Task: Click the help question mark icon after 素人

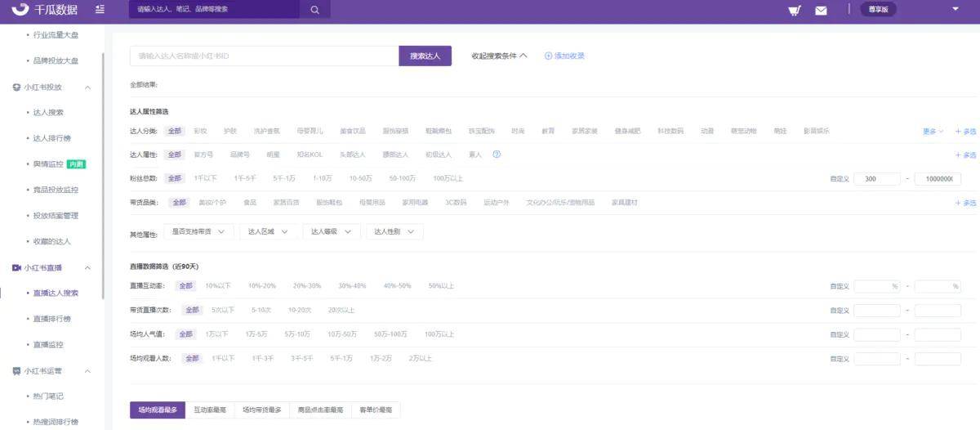Action: click(x=497, y=155)
